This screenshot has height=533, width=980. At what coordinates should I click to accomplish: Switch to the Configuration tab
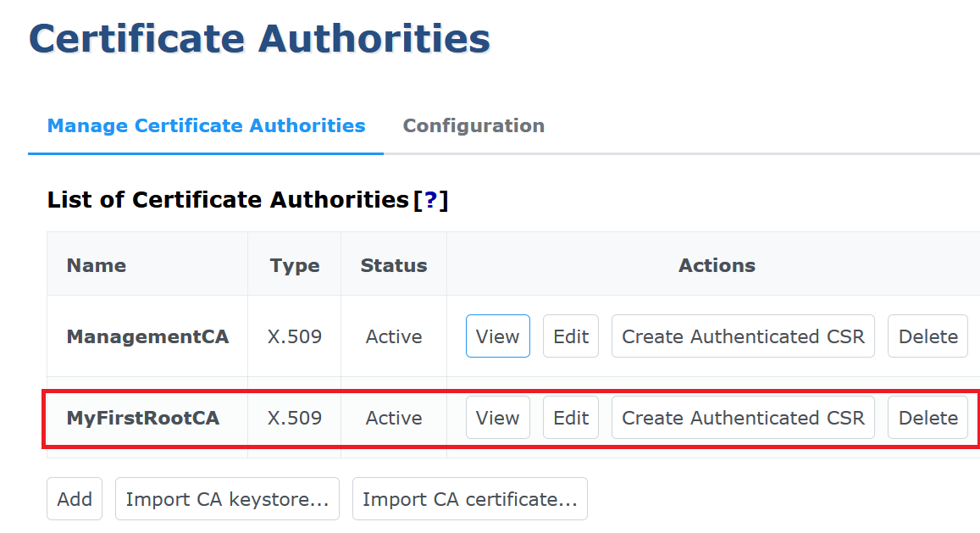(473, 126)
